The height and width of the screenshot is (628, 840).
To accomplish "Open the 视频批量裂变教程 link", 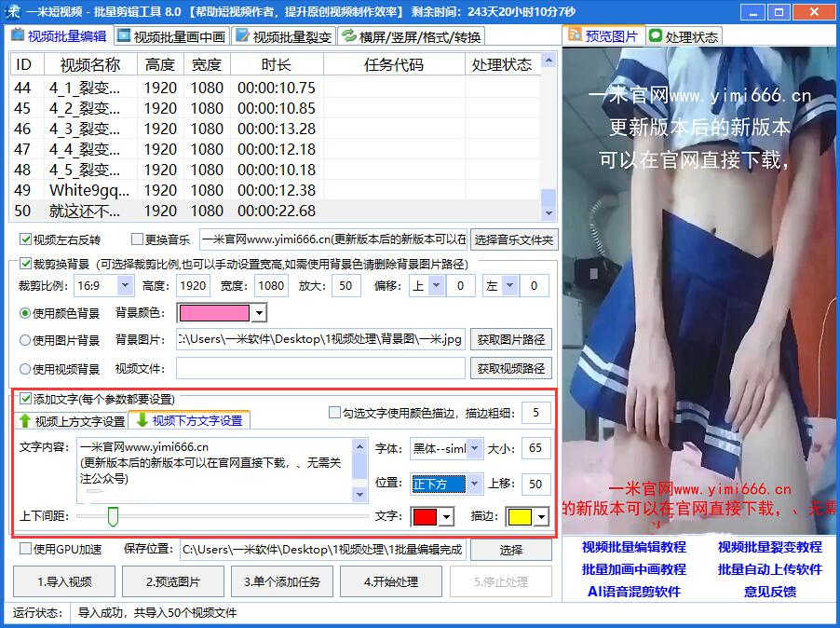I will click(770, 548).
